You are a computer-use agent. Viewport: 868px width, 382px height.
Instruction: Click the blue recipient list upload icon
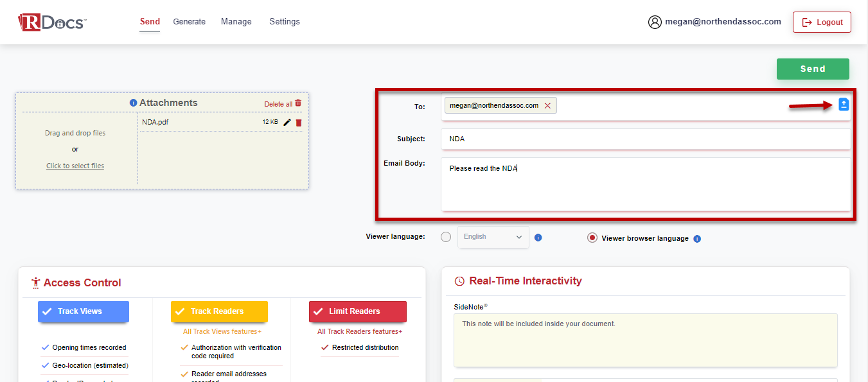[844, 103]
